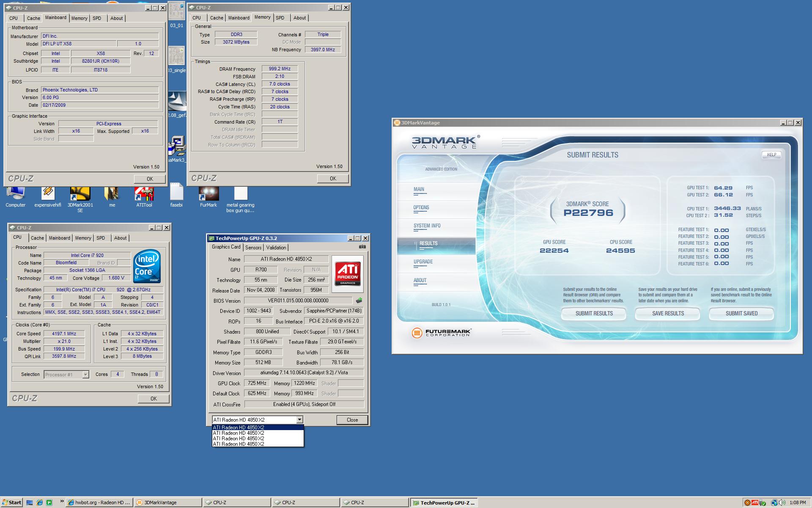Screen dimensions: 812x508
Task: Click the Intel Core i7 logo in CPU-Z
Action: point(147,266)
